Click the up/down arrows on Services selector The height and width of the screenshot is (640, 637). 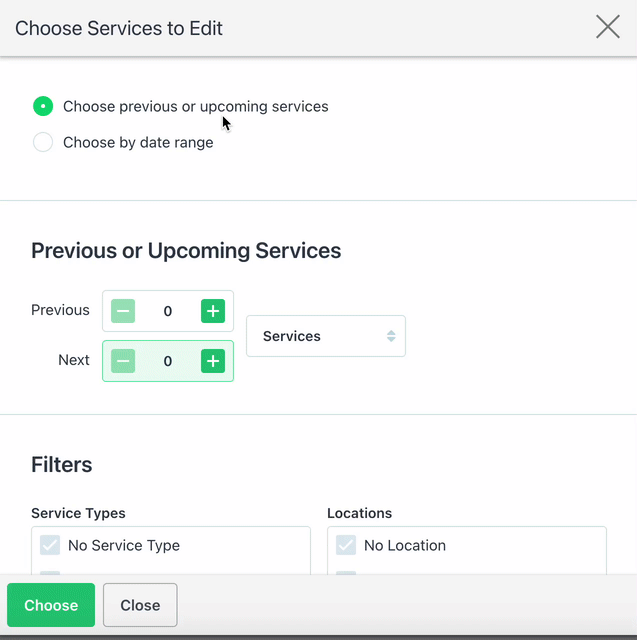click(x=391, y=336)
